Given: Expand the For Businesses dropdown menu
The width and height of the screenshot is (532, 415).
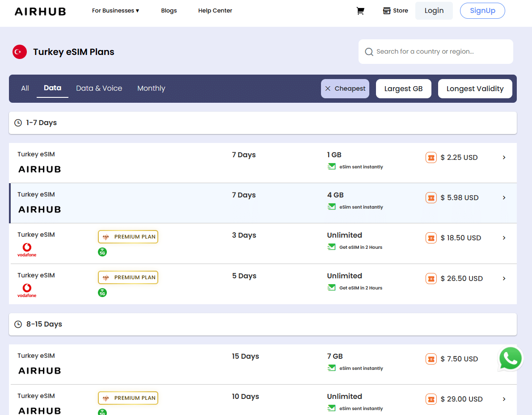Looking at the screenshot, I should (x=115, y=11).
